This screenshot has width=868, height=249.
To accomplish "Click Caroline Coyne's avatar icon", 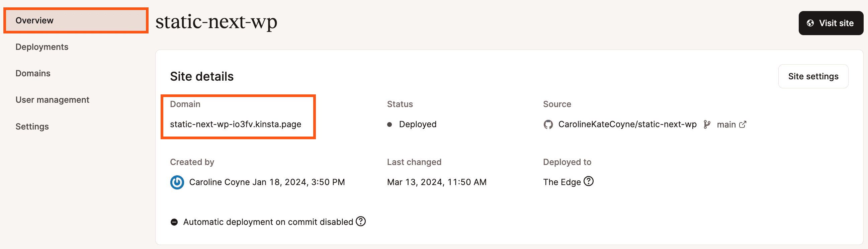I will point(177,182).
